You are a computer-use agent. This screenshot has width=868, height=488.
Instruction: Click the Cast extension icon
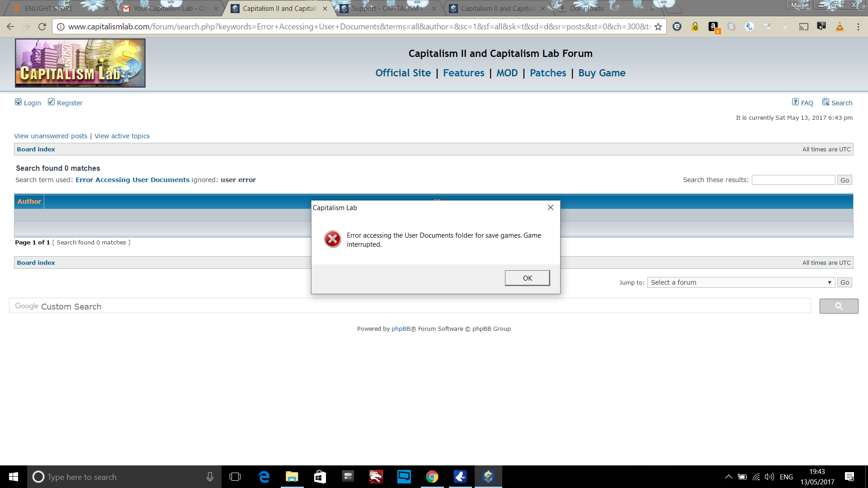(803, 27)
